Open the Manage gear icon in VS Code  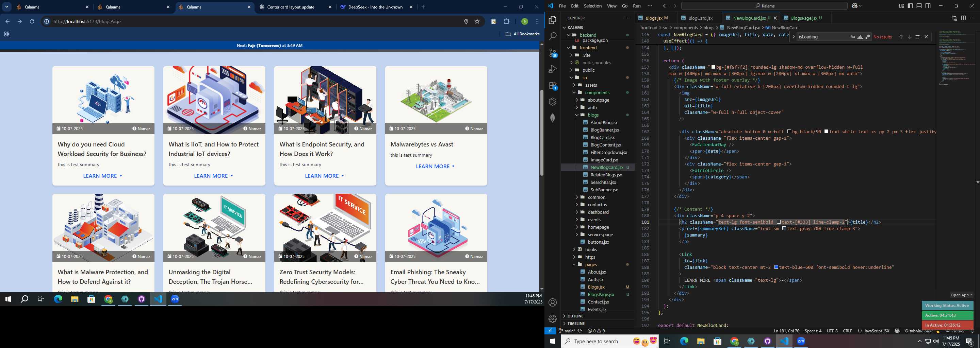(x=552, y=319)
